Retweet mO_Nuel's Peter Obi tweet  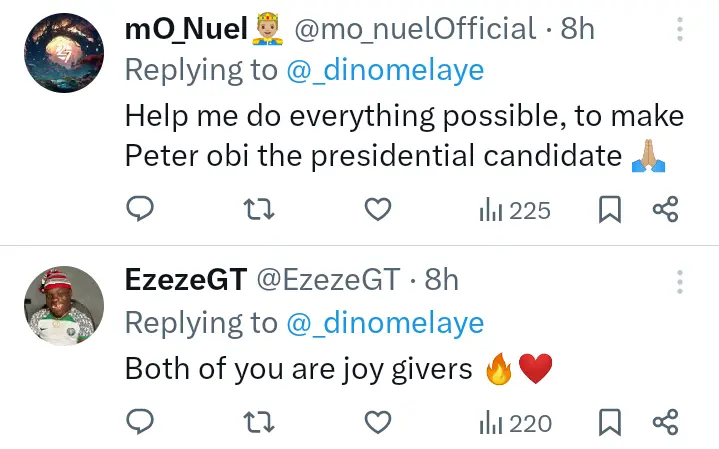[x=259, y=210]
